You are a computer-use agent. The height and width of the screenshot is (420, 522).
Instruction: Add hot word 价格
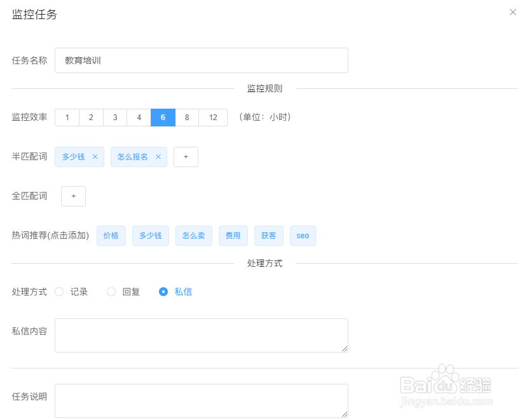111,236
